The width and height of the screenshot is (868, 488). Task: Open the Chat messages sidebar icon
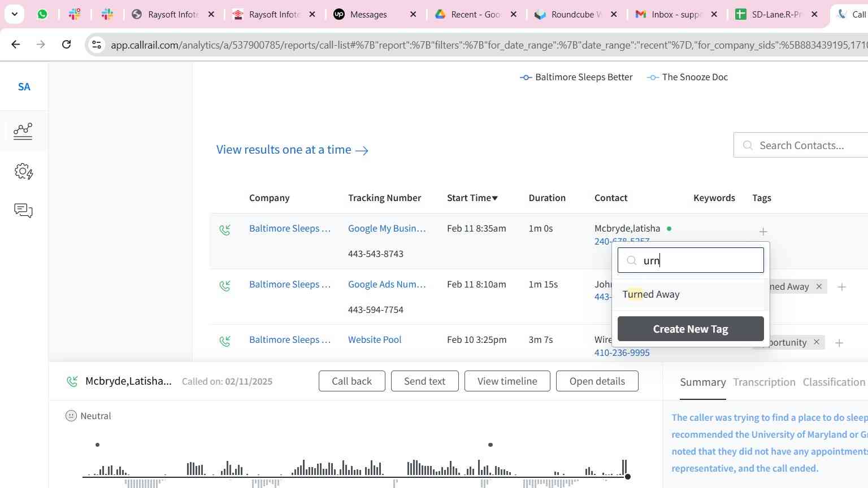point(23,211)
